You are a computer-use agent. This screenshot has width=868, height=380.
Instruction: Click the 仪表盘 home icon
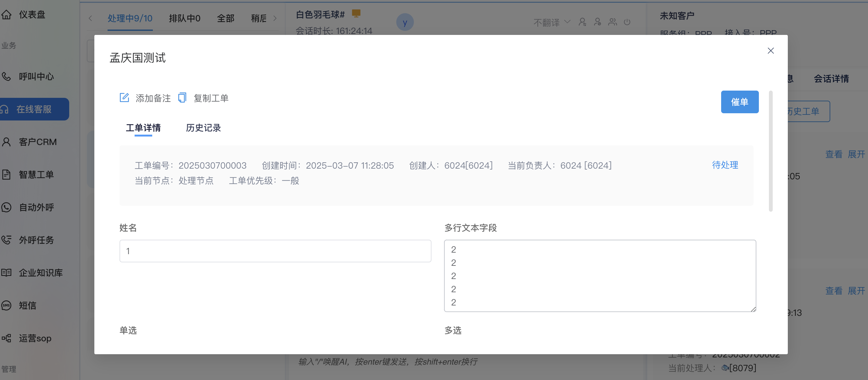(6, 14)
